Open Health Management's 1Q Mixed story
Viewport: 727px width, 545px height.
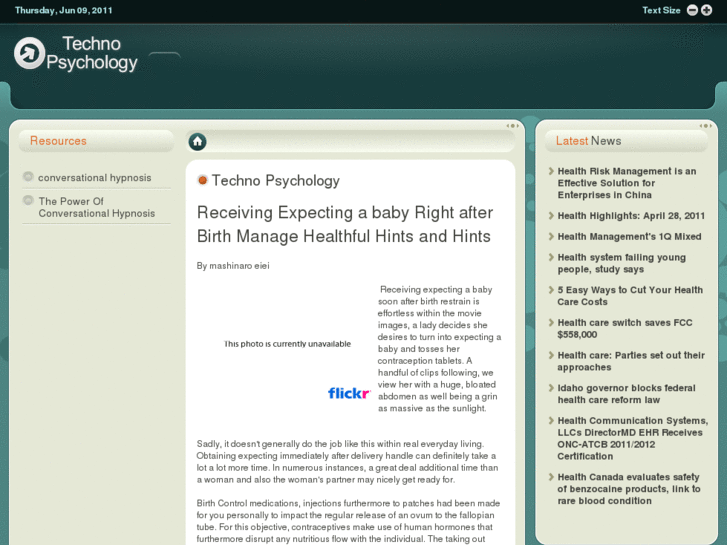point(629,237)
